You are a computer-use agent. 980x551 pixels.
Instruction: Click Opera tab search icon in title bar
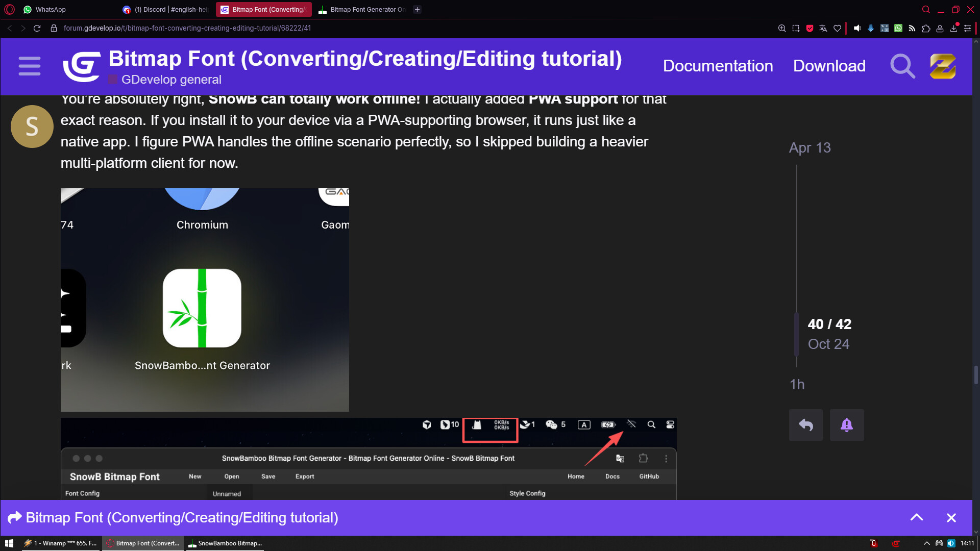click(x=926, y=9)
